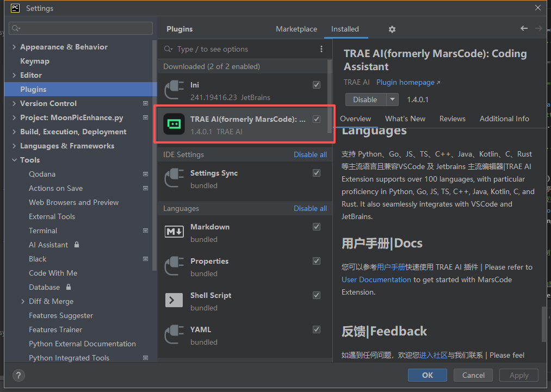Image resolution: width=551 pixels, height=392 pixels.
Task: Open the Disable button dropdown arrow
Action: click(x=393, y=99)
